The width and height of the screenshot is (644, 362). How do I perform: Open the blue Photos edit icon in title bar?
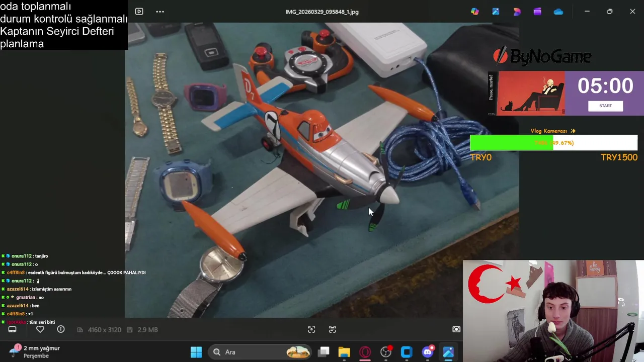tap(496, 11)
